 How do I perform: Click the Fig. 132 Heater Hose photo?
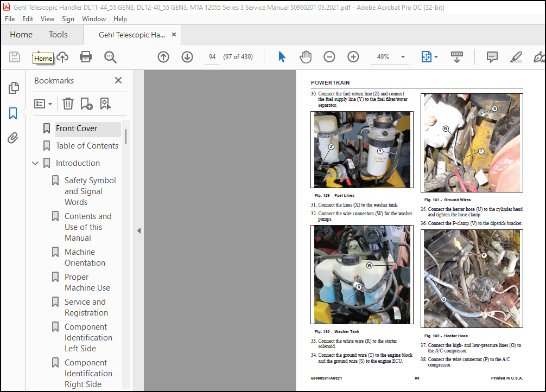pyautogui.click(x=472, y=279)
